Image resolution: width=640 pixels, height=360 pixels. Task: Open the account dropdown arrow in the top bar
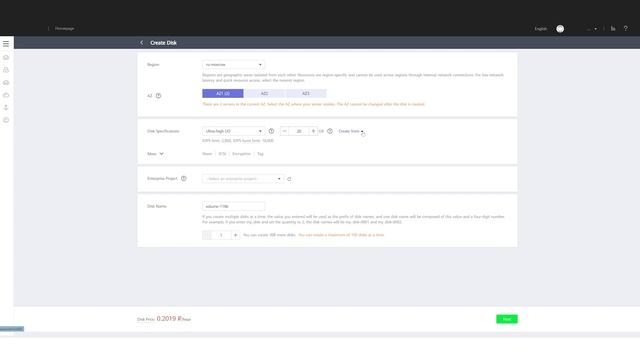595,29
